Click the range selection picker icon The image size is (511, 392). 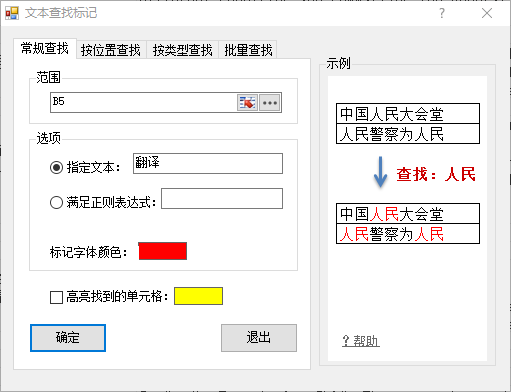click(x=247, y=103)
